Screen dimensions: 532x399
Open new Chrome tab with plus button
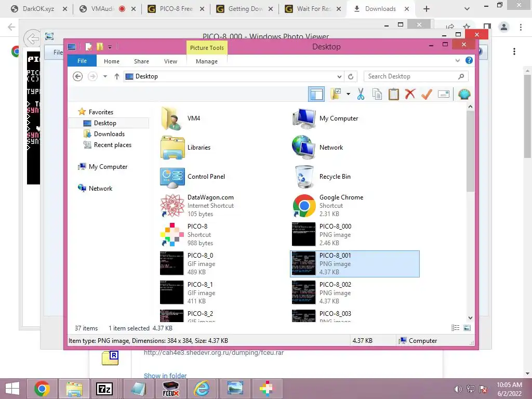point(427,9)
